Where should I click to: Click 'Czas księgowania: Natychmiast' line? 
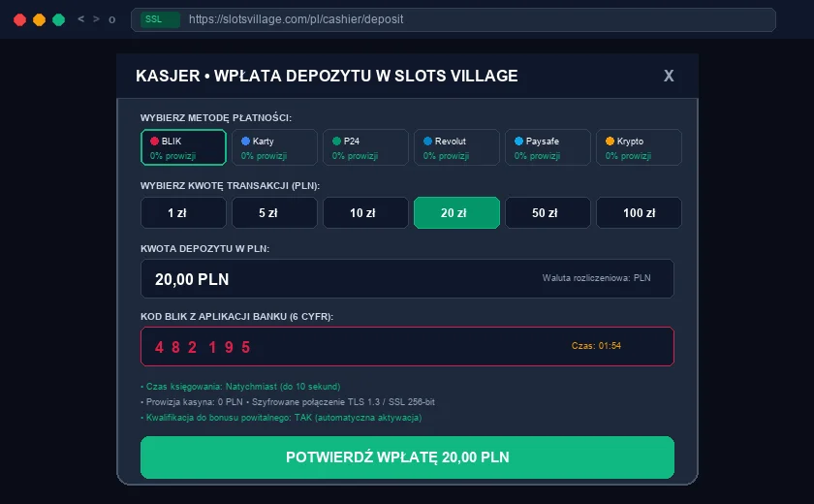240,387
